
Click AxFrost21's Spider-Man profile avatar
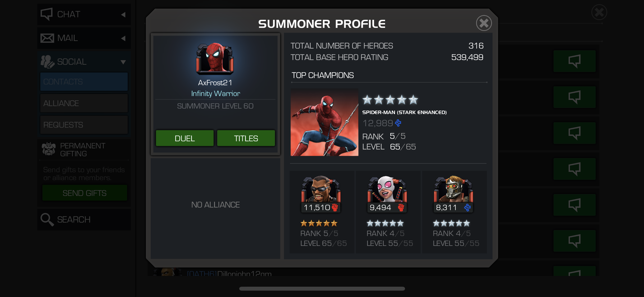(x=215, y=58)
